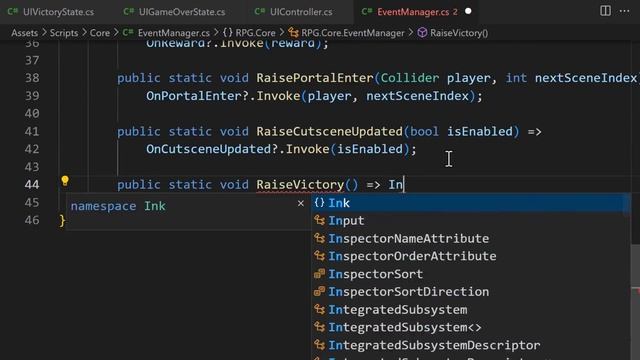Choose the Input suggestion
The height and width of the screenshot is (360, 640).
point(471,221)
